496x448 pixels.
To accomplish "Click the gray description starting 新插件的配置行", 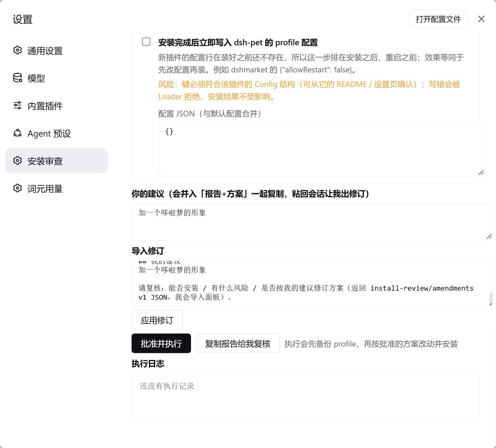I will coord(311,63).
